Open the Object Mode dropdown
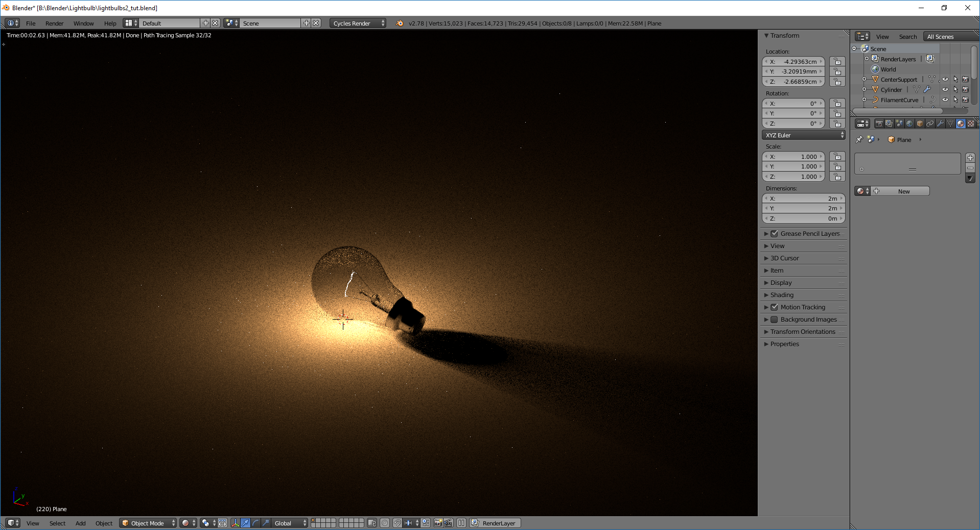 point(148,523)
